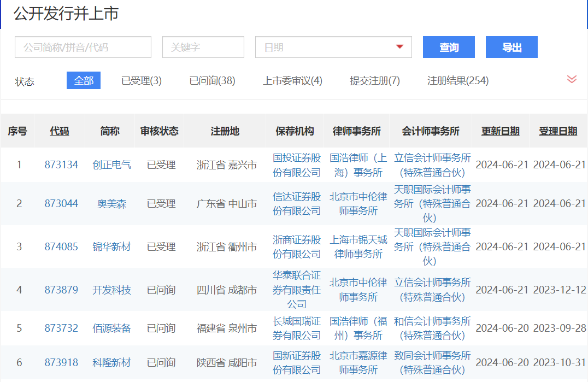Expand more status filters via double-chevron icon
588x382 pixels.
click(572, 79)
